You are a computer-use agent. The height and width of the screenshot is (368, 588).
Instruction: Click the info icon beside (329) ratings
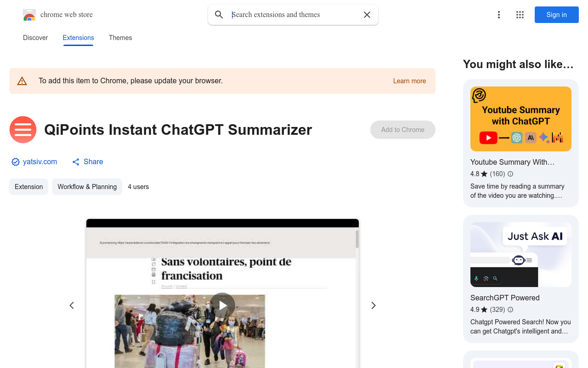pos(510,310)
